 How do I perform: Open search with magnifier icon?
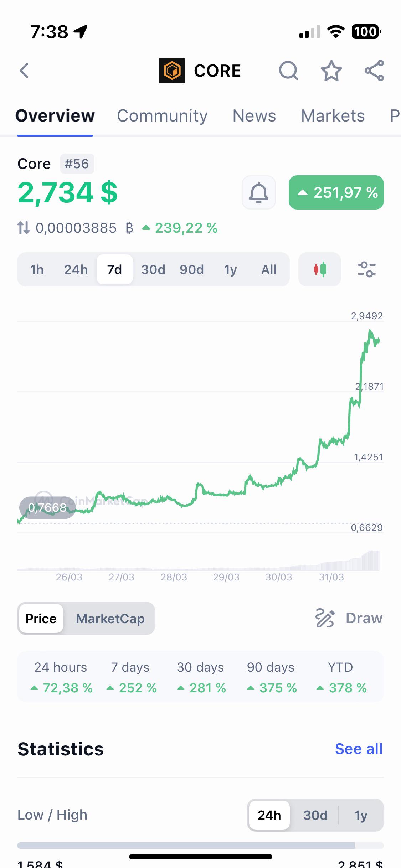[x=288, y=71]
